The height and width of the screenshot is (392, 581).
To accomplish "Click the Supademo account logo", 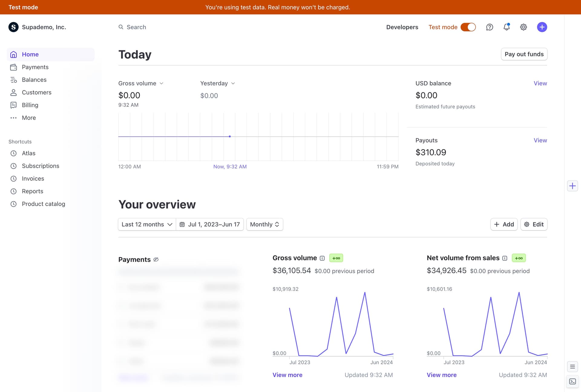I will click(13, 27).
